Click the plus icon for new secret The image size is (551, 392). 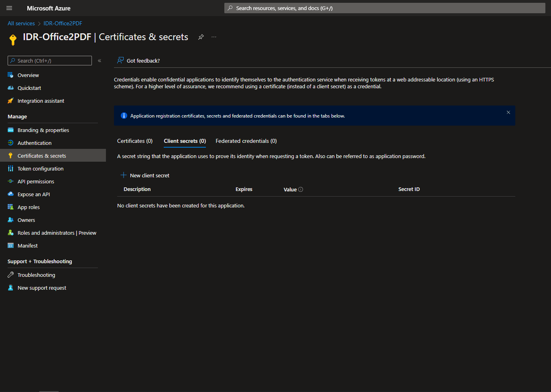click(x=124, y=175)
